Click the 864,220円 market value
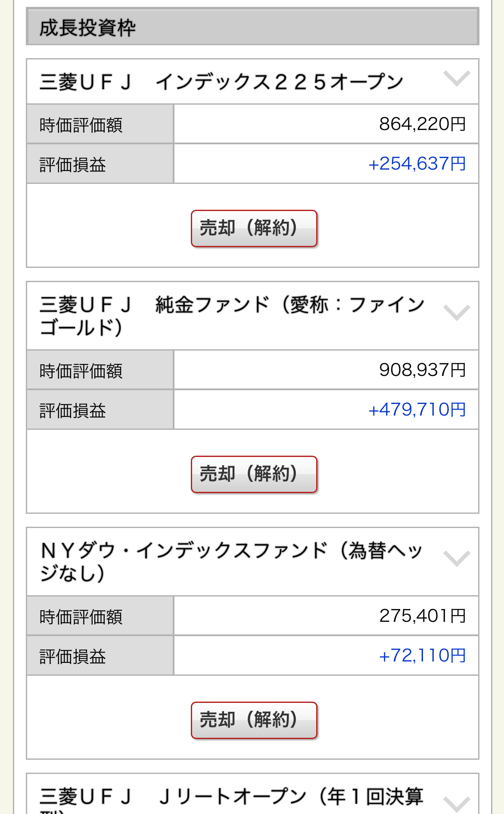The width and height of the screenshot is (504, 814). point(422,124)
